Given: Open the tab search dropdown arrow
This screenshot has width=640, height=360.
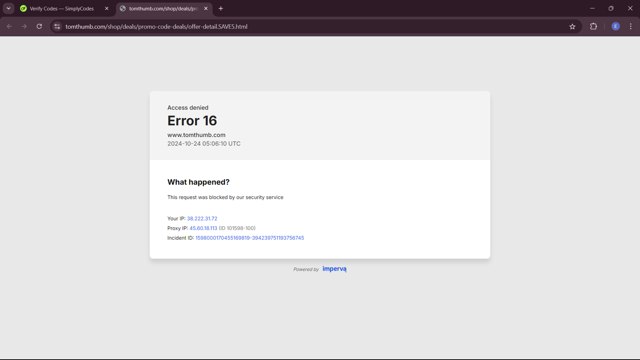Looking at the screenshot, I should coord(8,8).
